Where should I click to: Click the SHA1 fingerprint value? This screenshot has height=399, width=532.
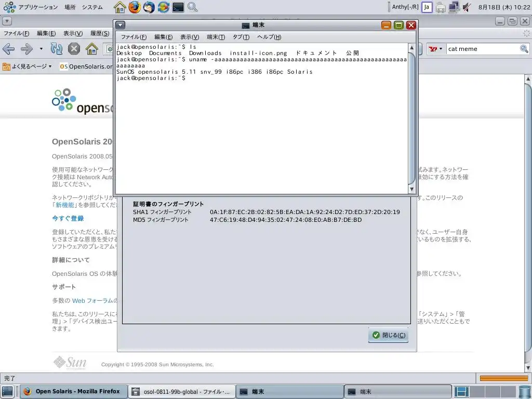point(304,212)
